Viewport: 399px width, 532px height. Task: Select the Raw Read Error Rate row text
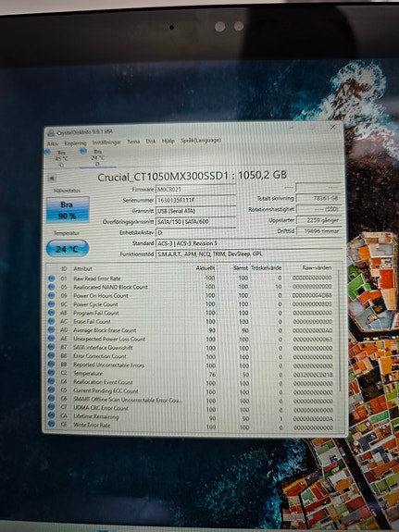click(97, 278)
